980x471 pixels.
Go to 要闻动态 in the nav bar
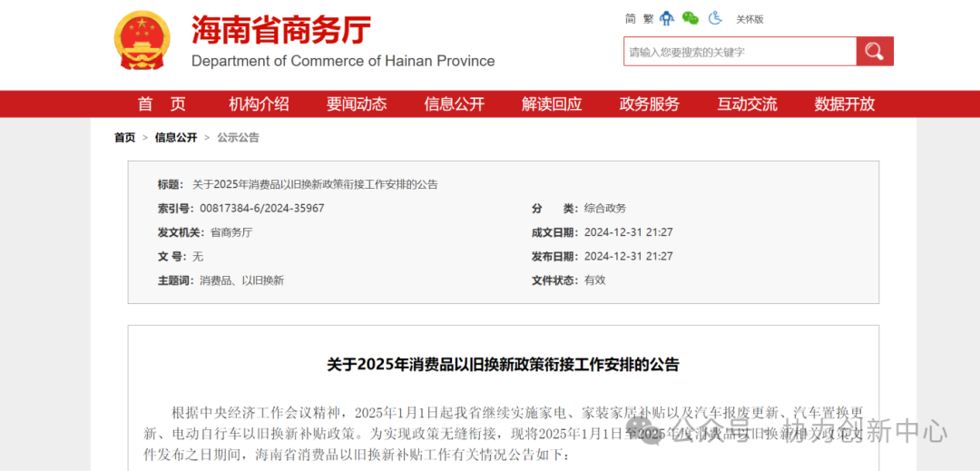pyautogui.click(x=357, y=104)
